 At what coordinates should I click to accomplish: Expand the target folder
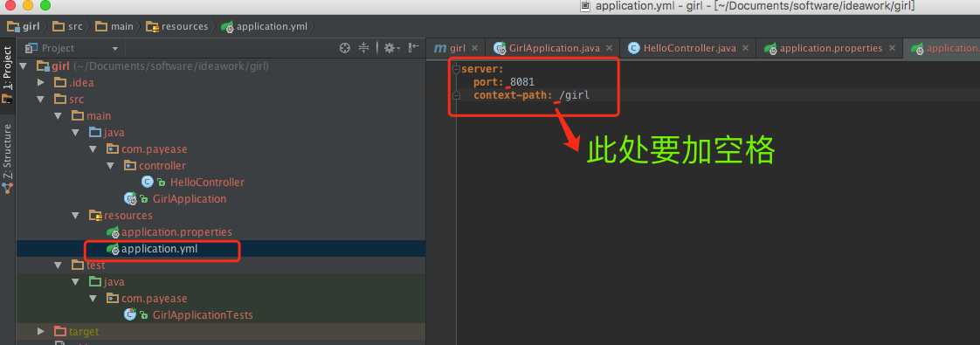tap(41, 331)
